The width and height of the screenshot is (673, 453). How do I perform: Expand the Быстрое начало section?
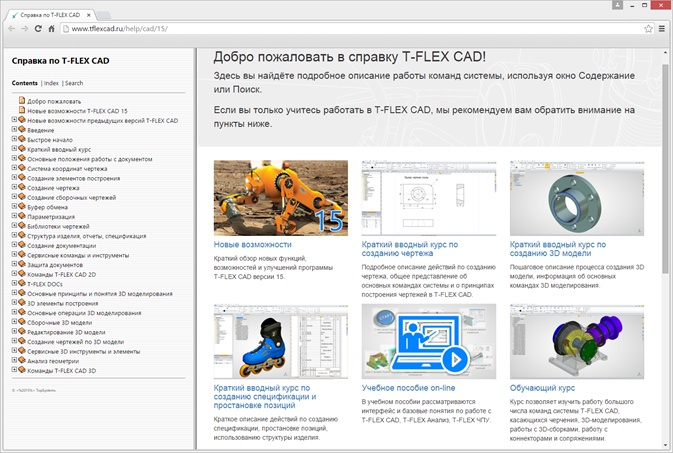point(14,139)
